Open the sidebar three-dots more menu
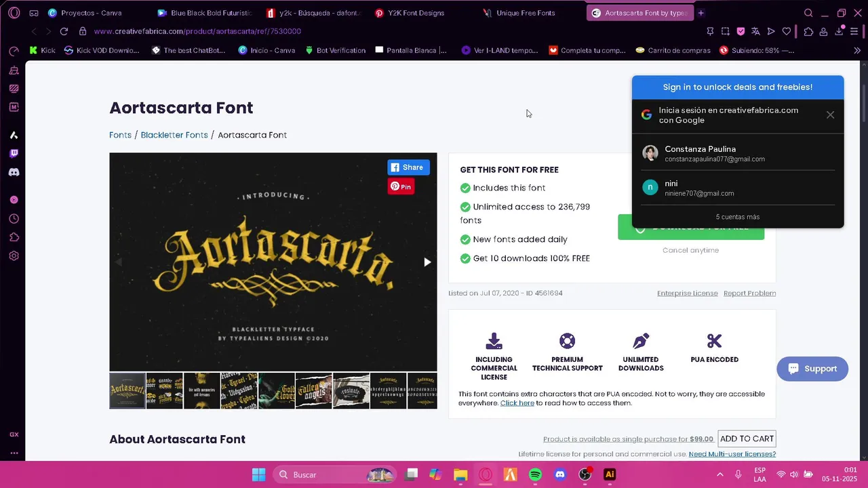The width and height of the screenshot is (868, 488). (14, 453)
